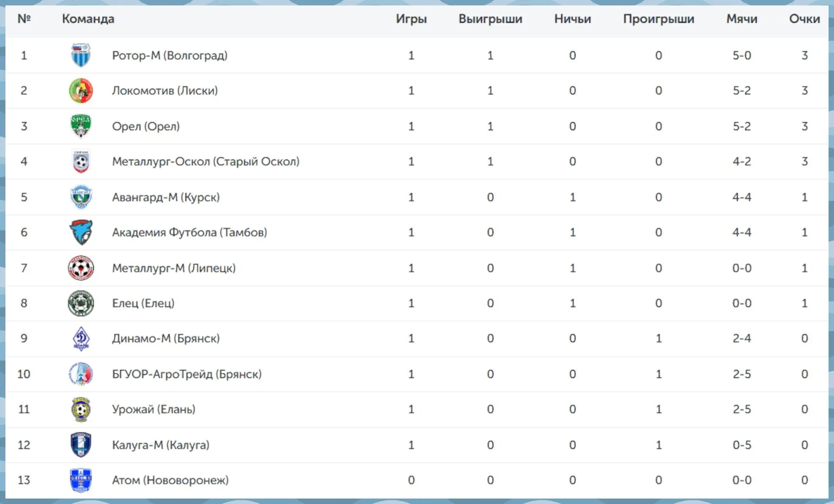This screenshot has height=504, width=834.
Task: Select goals 5-2 in Локомотив row
Action: [x=742, y=91]
